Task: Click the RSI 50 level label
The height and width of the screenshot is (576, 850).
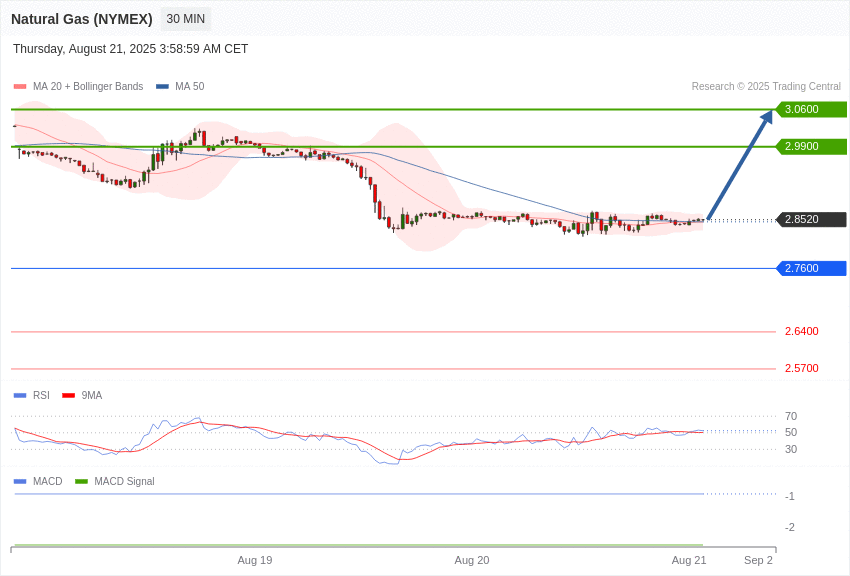Action: 791,432
